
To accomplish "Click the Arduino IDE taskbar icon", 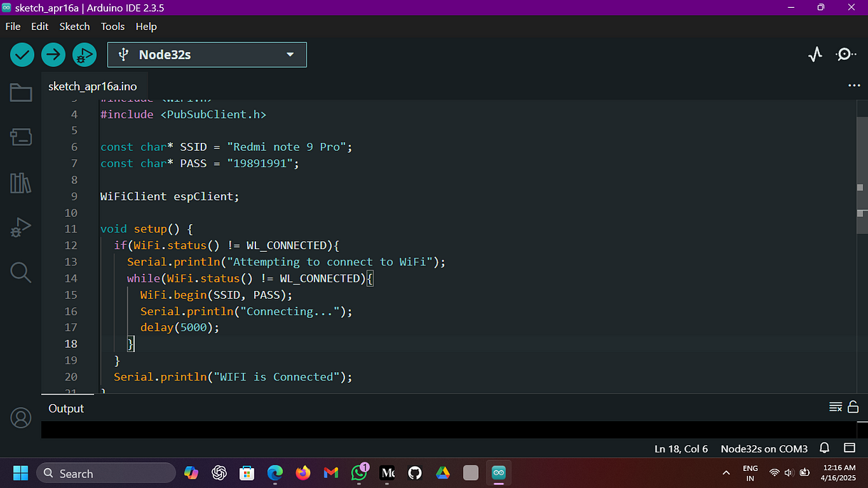I will (499, 473).
